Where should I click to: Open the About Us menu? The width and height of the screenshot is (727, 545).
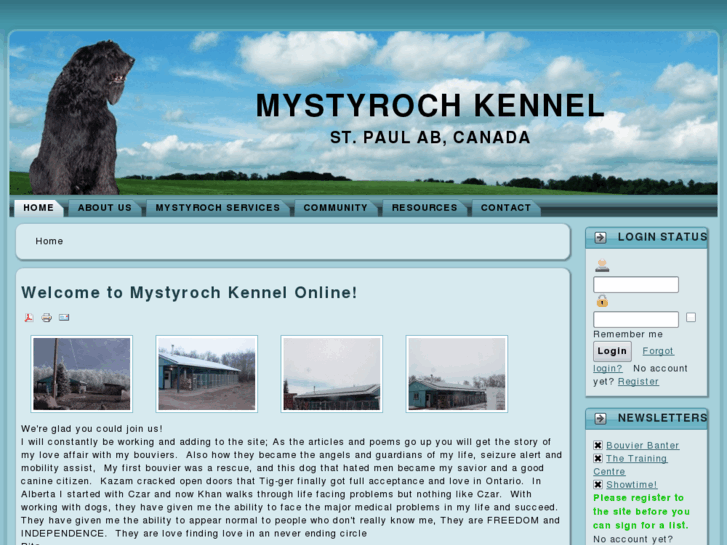click(105, 208)
